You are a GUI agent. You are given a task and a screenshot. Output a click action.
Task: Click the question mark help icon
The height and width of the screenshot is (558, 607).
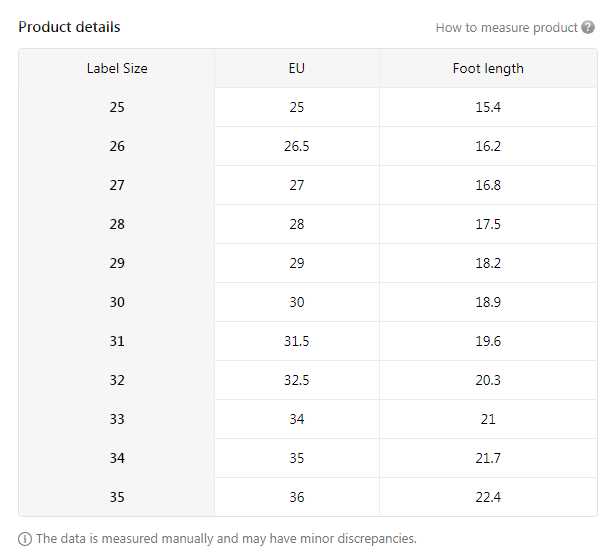pyautogui.click(x=588, y=27)
